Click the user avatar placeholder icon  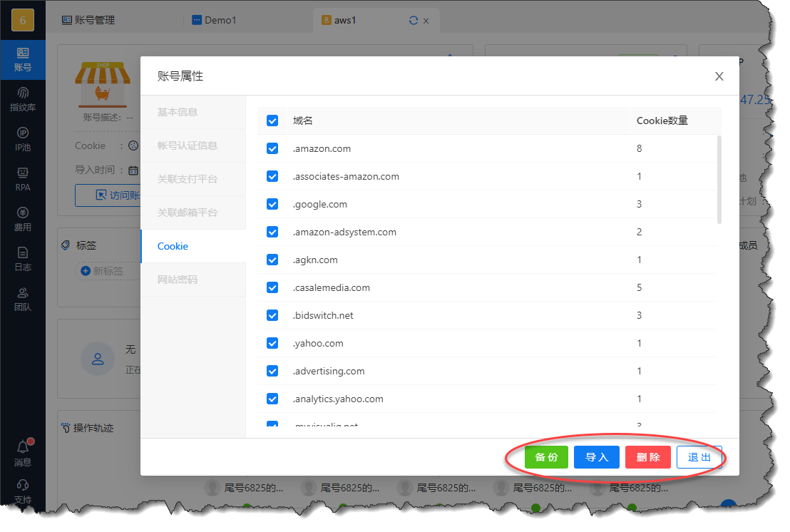click(x=98, y=359)
